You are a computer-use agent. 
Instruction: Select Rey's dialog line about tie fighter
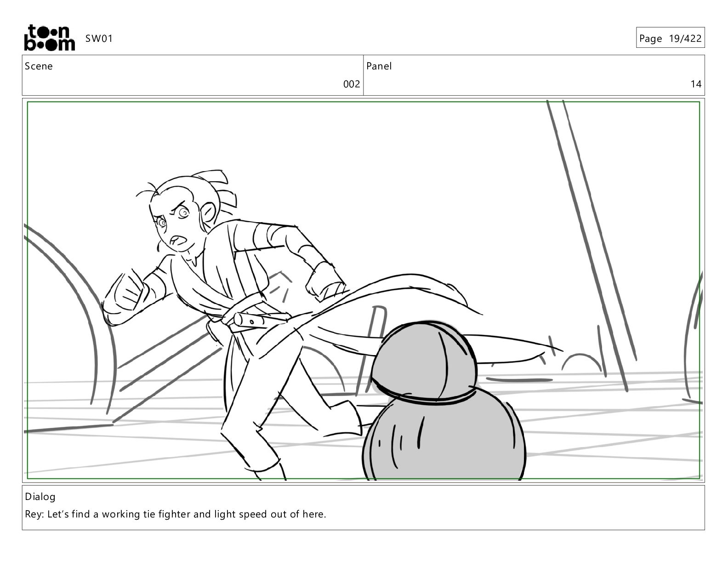pyautogui.click(x=176, y=514)
